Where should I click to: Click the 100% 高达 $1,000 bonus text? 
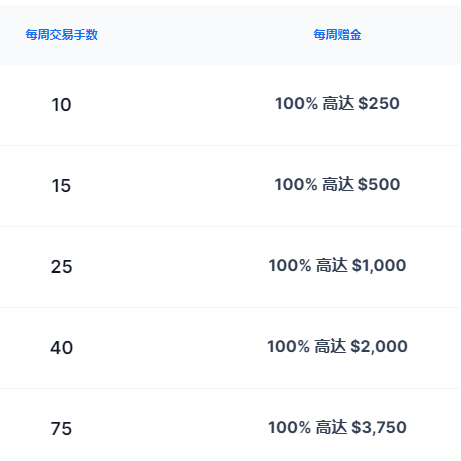pyautogui.click(x=337, y=265)
